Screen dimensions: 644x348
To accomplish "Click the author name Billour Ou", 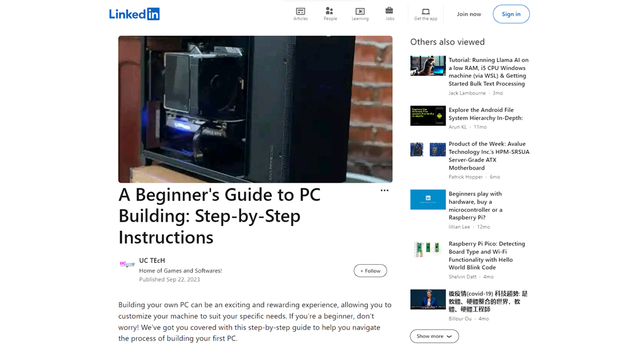I will click(460, 319).
